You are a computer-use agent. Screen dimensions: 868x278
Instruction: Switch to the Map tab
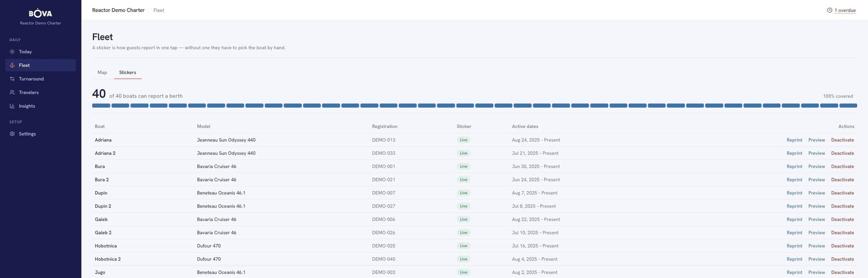[x=102, y=72]
